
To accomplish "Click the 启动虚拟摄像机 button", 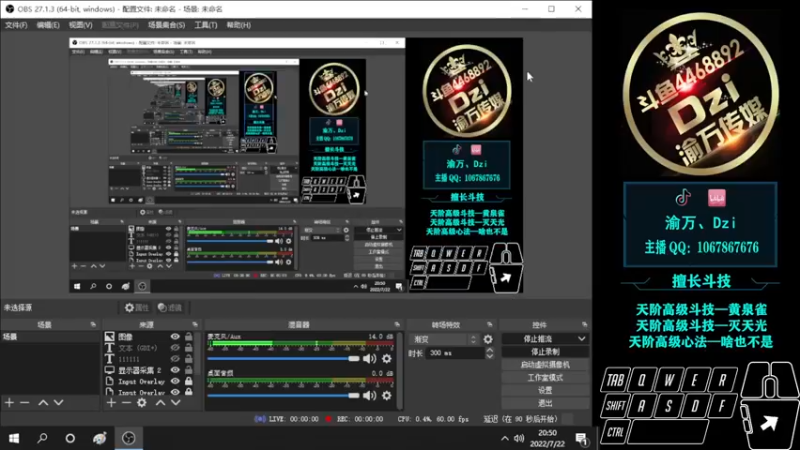I will [x=545, y=364].
